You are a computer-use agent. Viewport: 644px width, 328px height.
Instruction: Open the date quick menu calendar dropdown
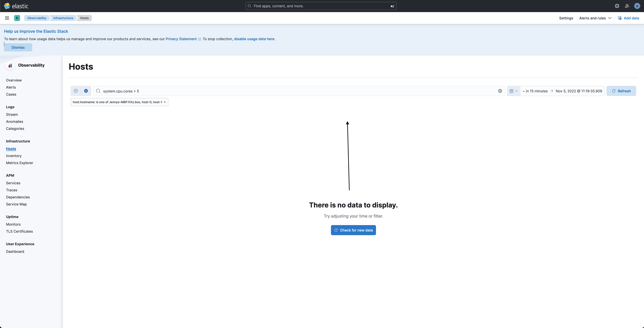click(513, 91)
